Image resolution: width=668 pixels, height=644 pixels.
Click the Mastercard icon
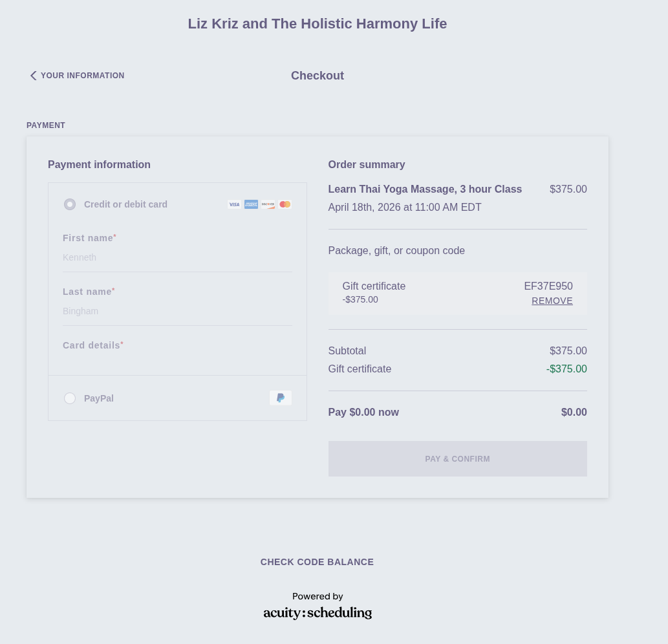(285, 204)
